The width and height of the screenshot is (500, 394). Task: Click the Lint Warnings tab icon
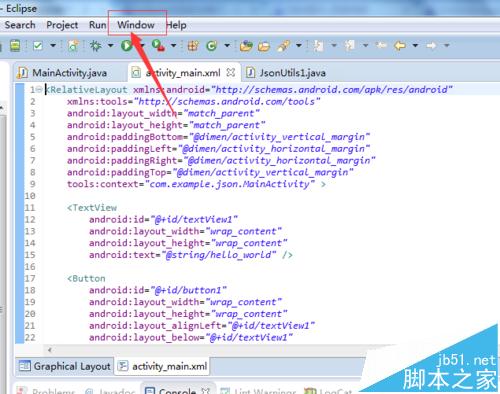(x=225, y=391)
